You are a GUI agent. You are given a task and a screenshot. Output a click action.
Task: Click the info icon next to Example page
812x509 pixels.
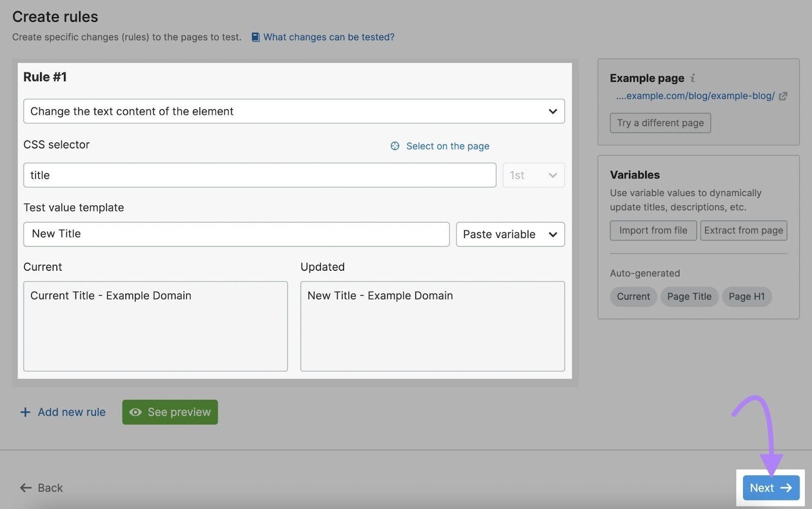click(693, 78)
